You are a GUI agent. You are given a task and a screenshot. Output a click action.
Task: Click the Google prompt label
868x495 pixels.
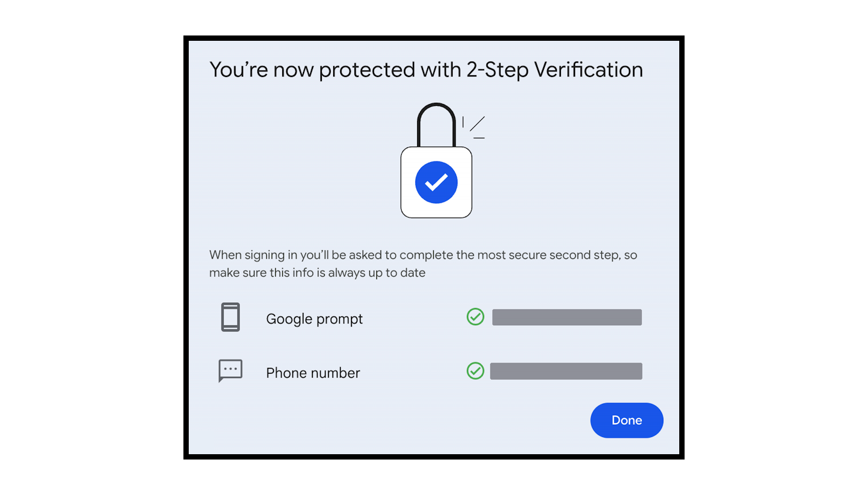click(314, 319)
